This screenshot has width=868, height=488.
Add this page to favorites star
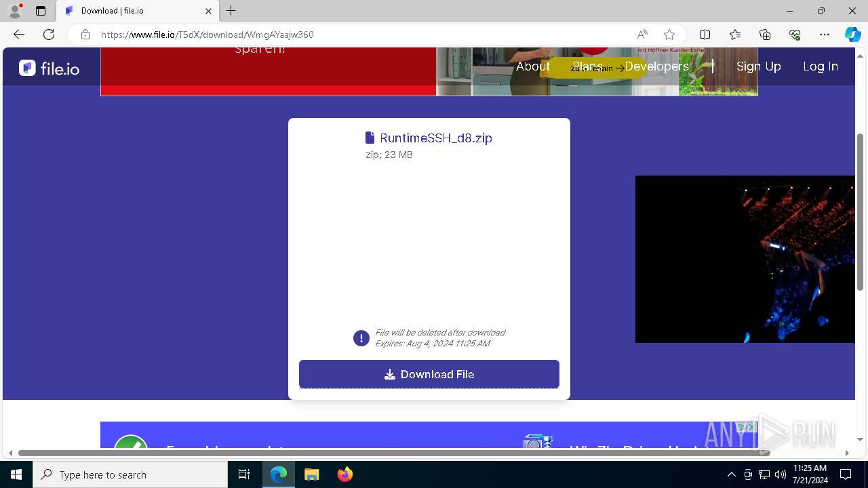[669, 35]
